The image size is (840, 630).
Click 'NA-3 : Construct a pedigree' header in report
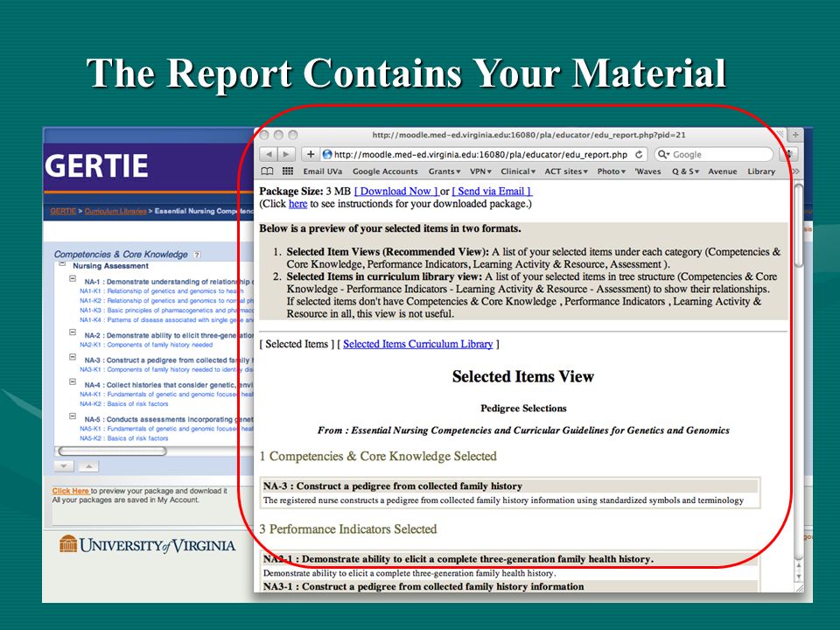coord(510,486)
